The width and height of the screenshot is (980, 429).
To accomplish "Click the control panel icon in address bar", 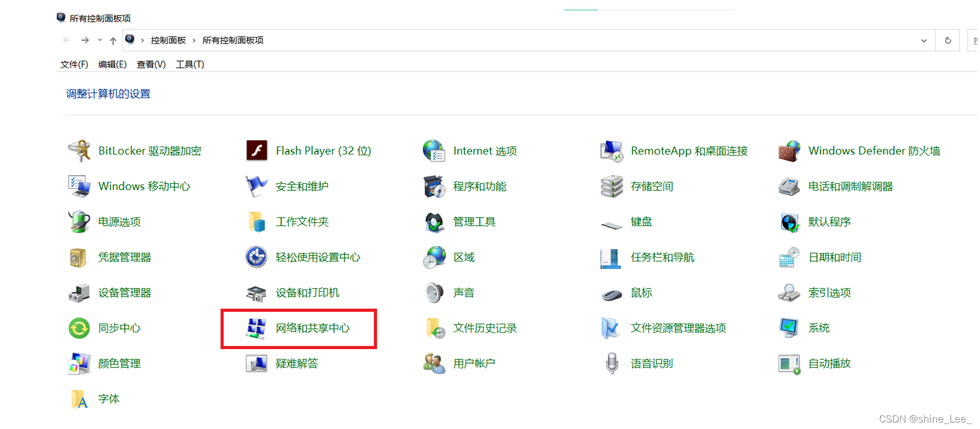I will tap(130, 39).
